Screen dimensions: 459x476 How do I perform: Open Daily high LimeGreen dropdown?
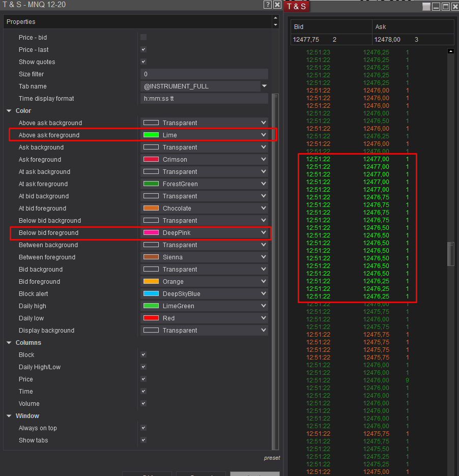(204, 306)
